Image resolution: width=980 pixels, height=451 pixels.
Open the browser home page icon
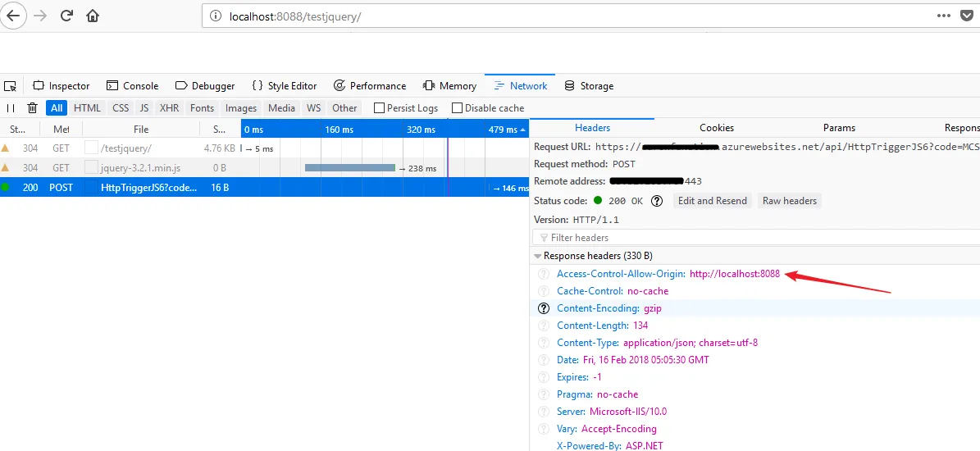[93, 16]
